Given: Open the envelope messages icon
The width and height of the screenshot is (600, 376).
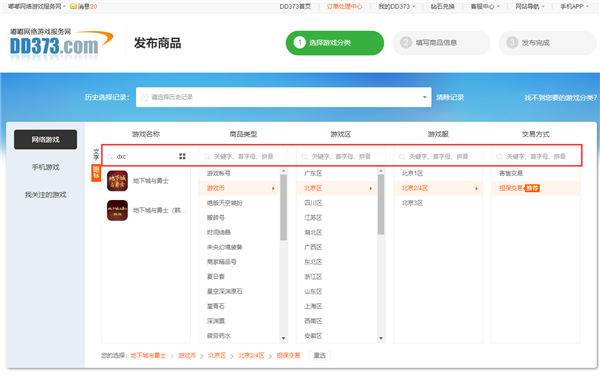Looking at the screenshot, I should (x=73, y=7).
